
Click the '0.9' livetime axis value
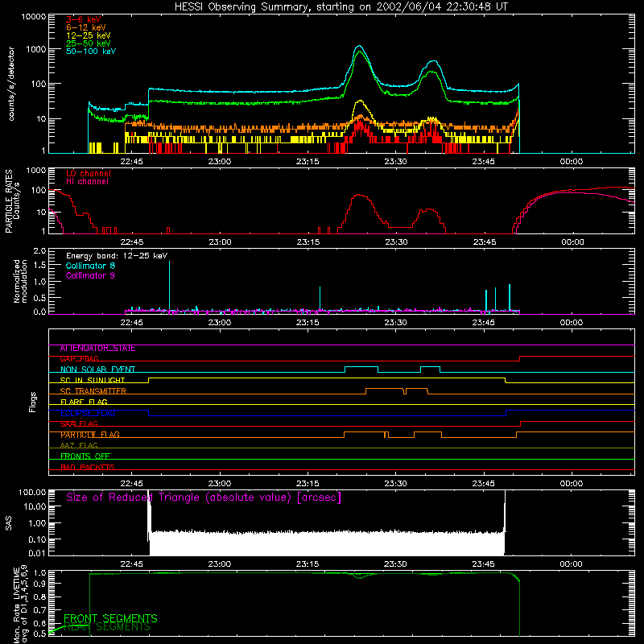tap(39, 584)
